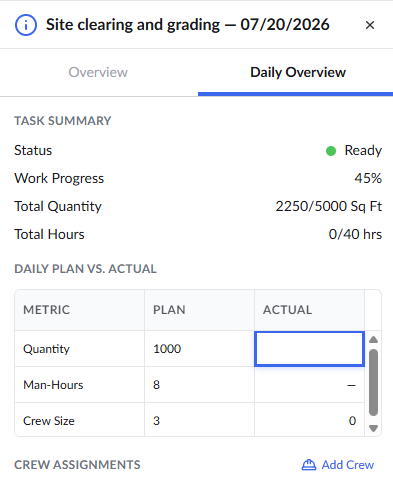
Task: Switch to the Overview tab
Action: [98, 72]
